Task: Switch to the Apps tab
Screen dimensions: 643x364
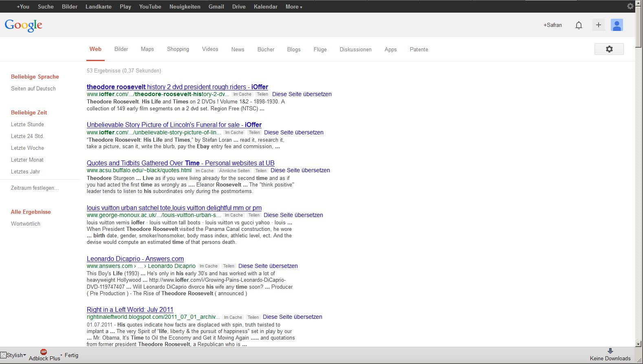Action: (x=391, y=50)
